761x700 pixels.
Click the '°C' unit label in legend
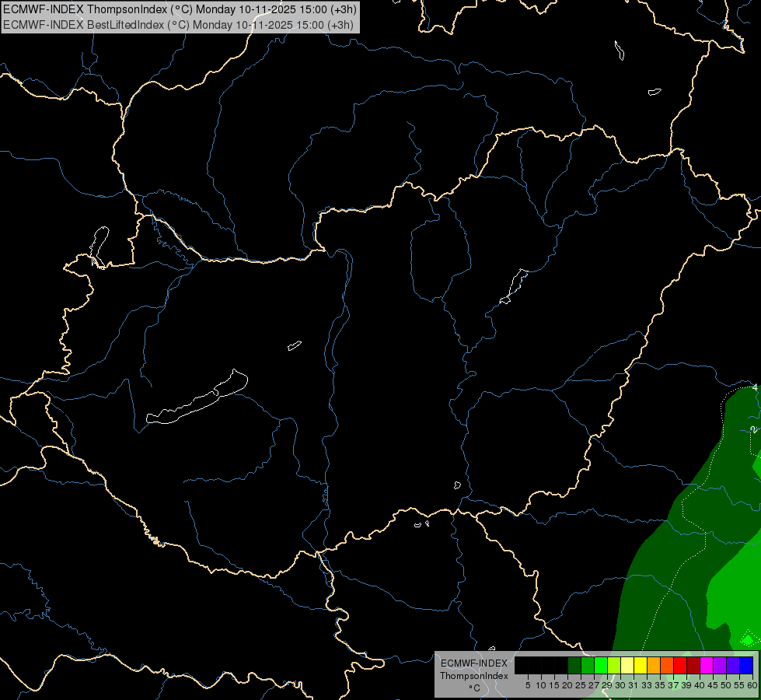coord(475,688)
